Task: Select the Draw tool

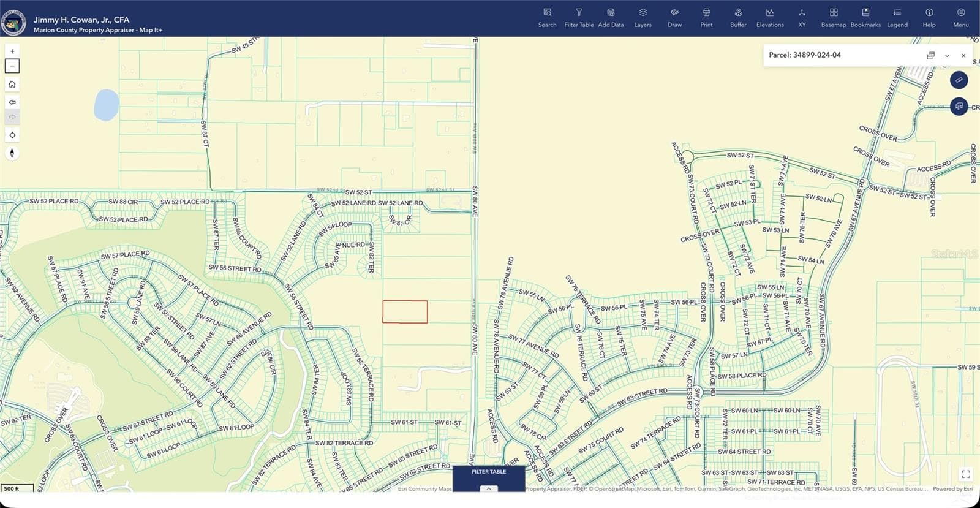Action: point(674,18)
